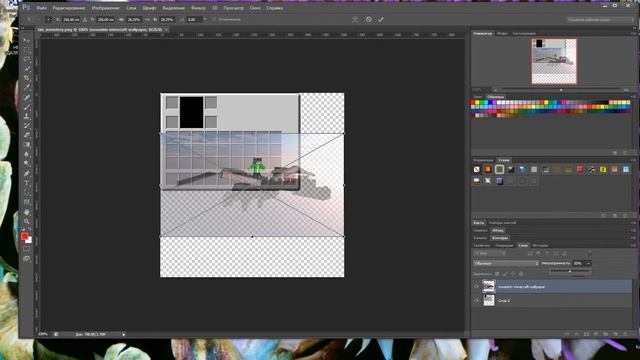Open the Swatches panel menu
The height and width of the screenshot is (360, 640).
[633, 97]
